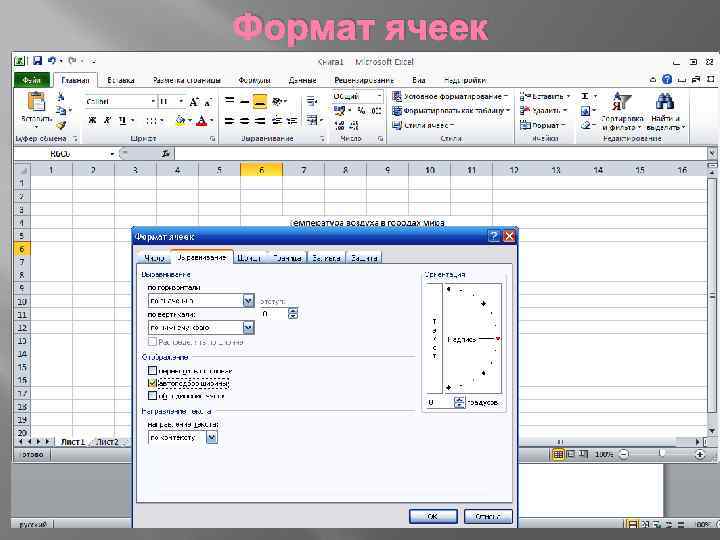Click the percent style icon
720x540 pixels.
pos(361,111)
